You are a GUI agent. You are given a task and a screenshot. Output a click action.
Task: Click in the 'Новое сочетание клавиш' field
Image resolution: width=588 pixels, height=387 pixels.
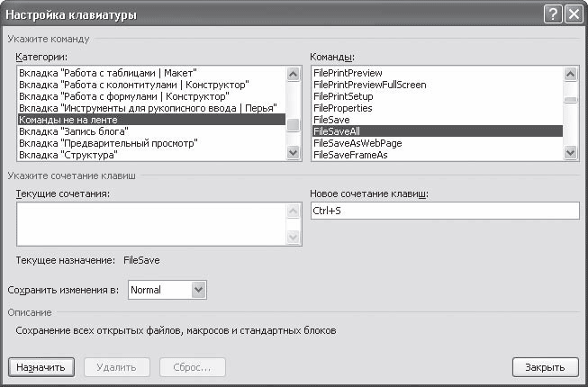444,211
